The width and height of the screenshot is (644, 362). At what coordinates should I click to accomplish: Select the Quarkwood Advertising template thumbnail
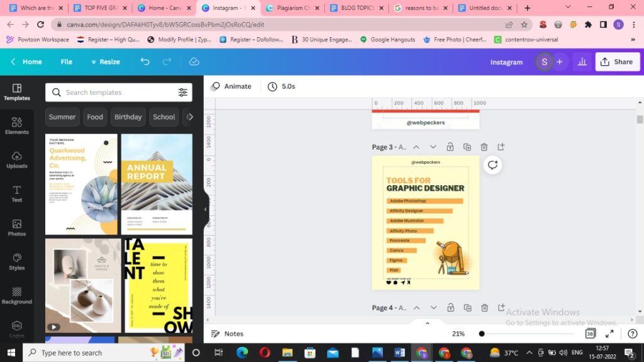point(81,184)
